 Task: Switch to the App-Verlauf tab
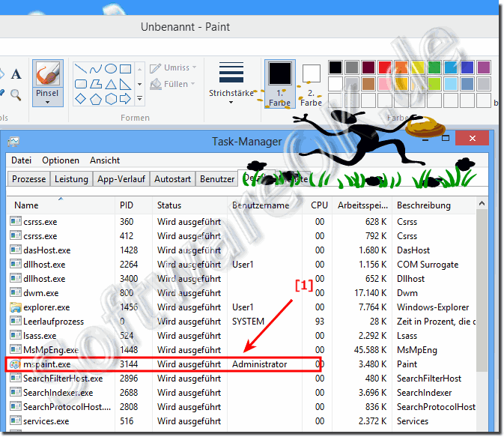[121, 179]
